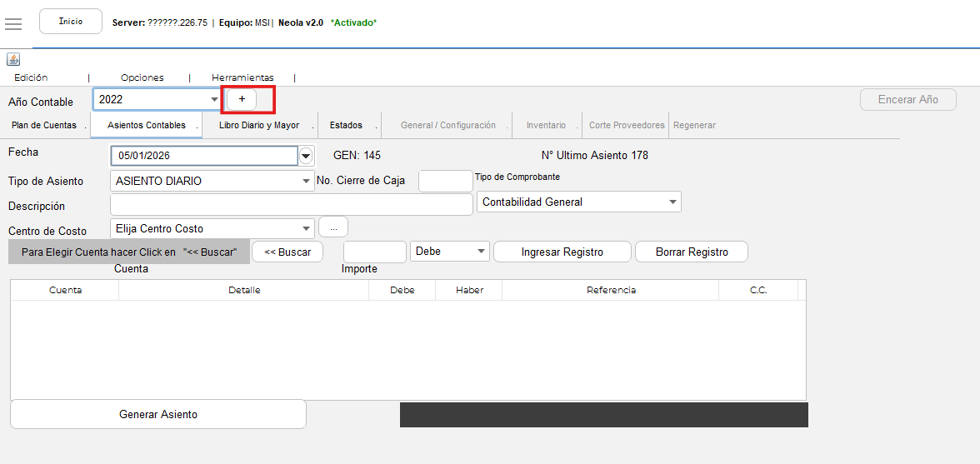
Task: Click the Descripción text field
Action: (291, 205)
